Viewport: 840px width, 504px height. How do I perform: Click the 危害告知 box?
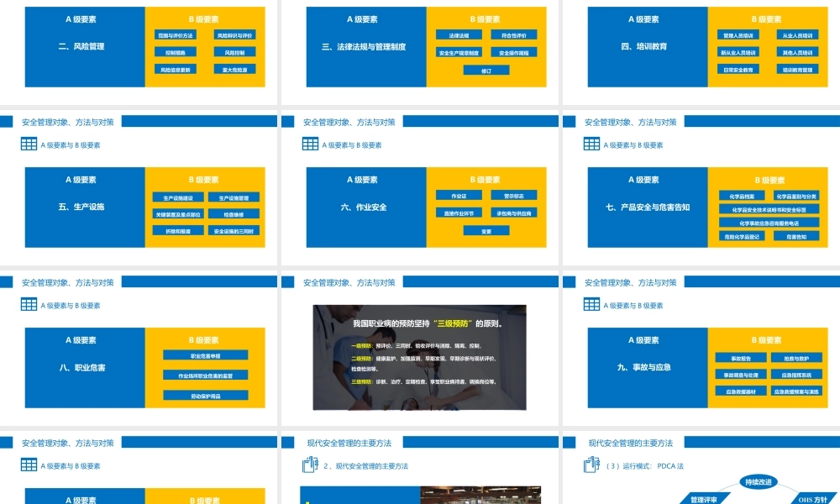(796, 236)
